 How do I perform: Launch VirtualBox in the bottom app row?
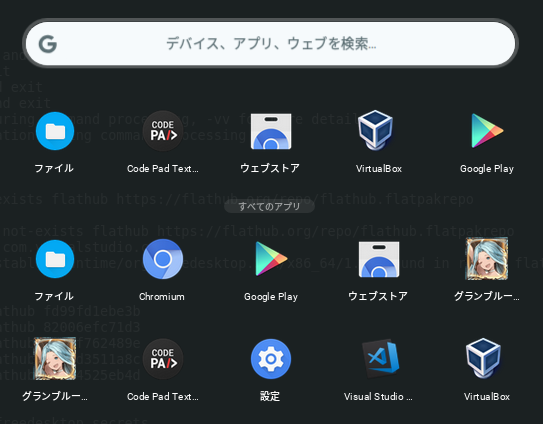(x=484, y=359)
